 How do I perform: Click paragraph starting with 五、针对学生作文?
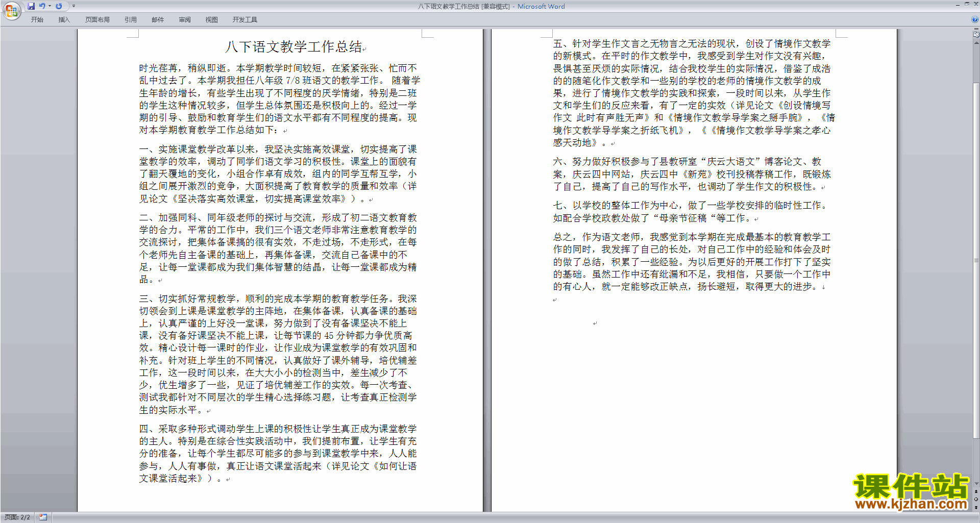tap(693, 93)
